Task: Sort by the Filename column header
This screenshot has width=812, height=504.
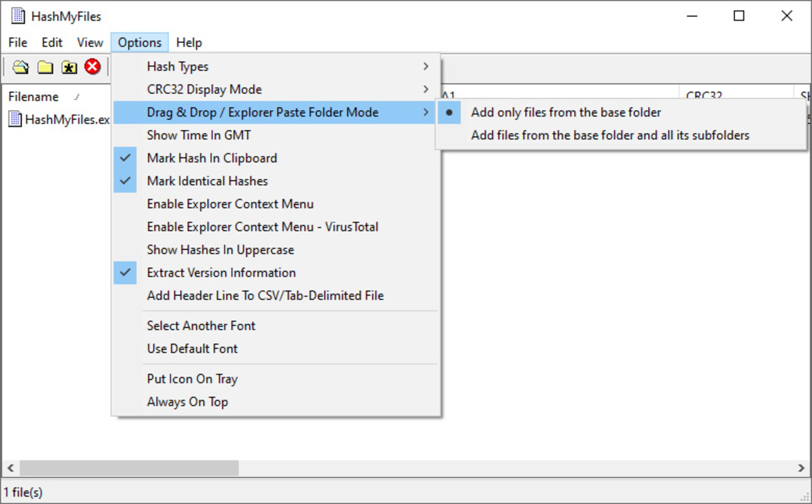Action: pyautogui.click(x=33, y=97)
